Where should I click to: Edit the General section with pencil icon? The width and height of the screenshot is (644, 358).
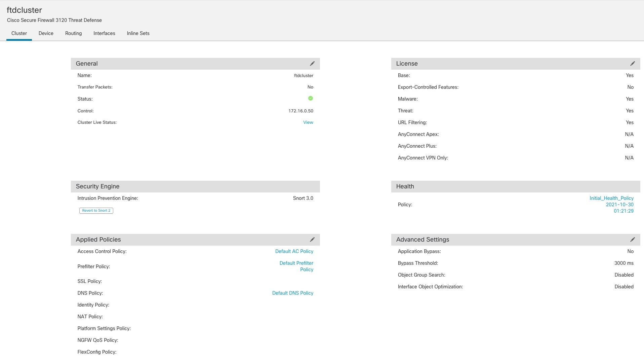coord(312,64)
